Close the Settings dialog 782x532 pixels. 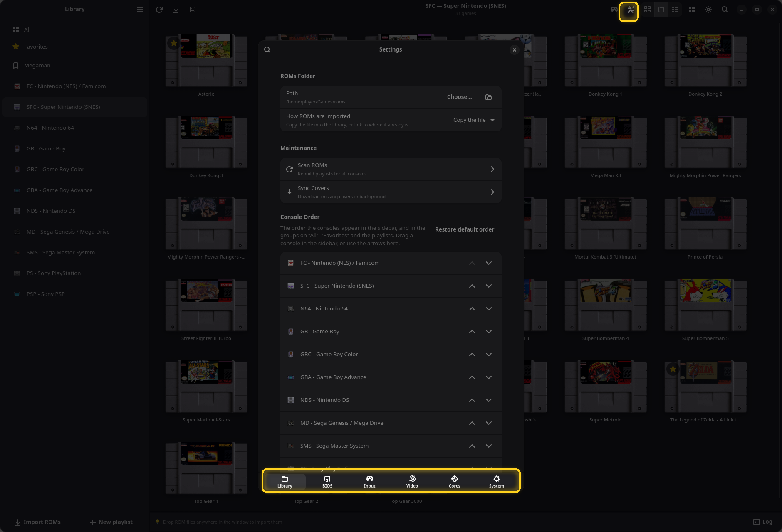point(515,50)
